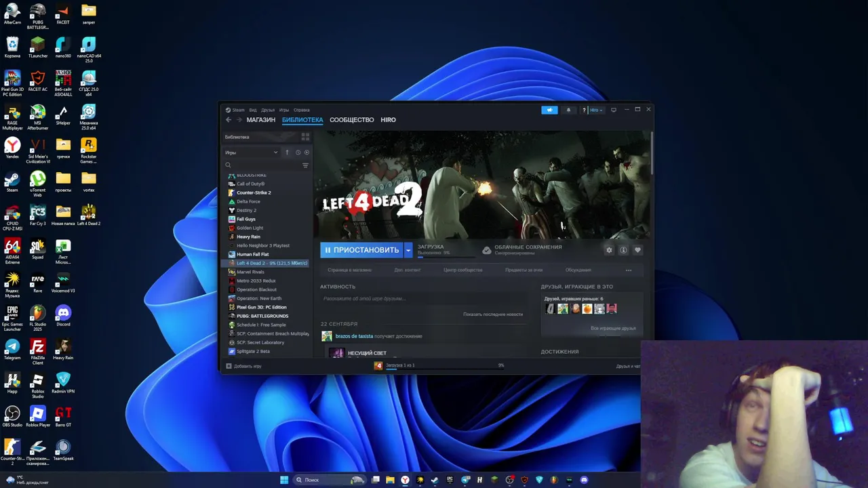Screen dimensions: 868x488
Task: Click the plus icon for Add a game
Action: click(229, 366)
